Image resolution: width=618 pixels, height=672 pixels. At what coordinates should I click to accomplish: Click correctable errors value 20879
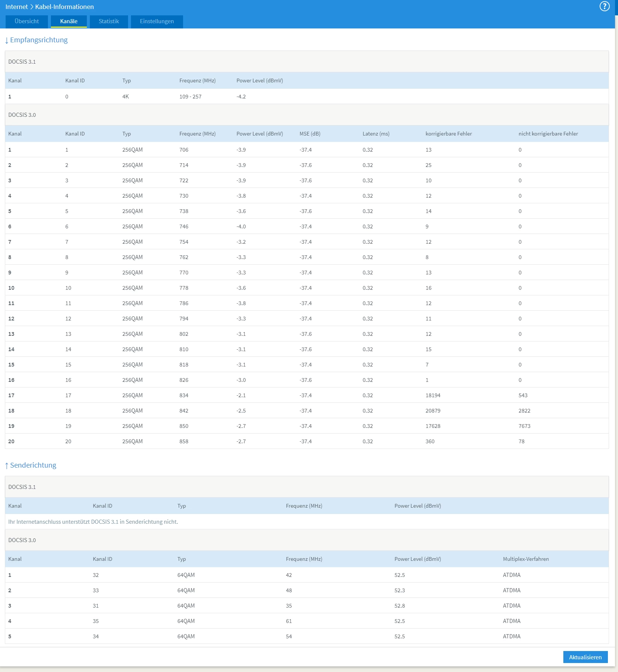(x=433, y=411)
